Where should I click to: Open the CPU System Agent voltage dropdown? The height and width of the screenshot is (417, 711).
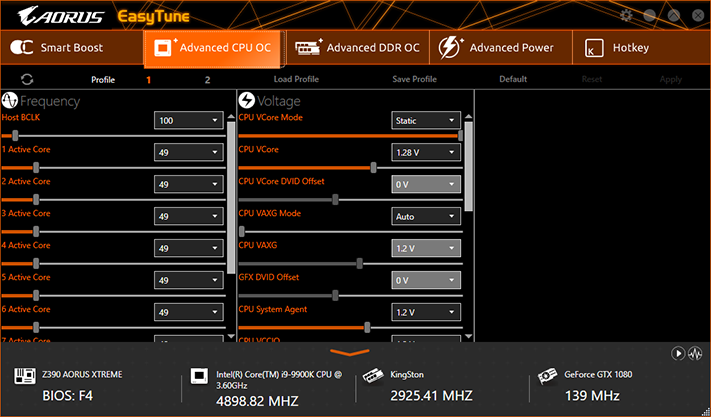click(x=426, y=312)
